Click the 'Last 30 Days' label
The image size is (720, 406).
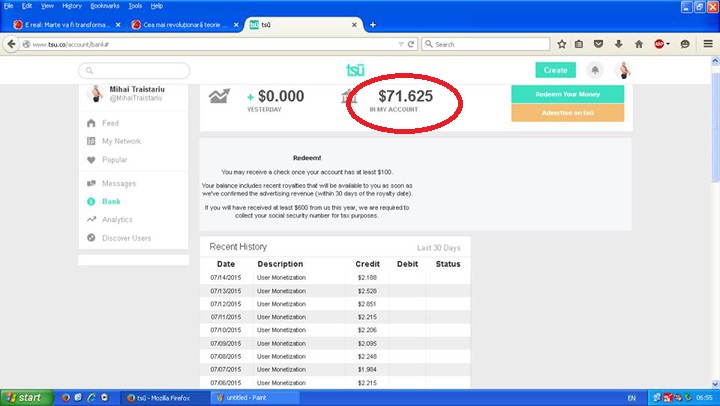(x=439, y=248)
